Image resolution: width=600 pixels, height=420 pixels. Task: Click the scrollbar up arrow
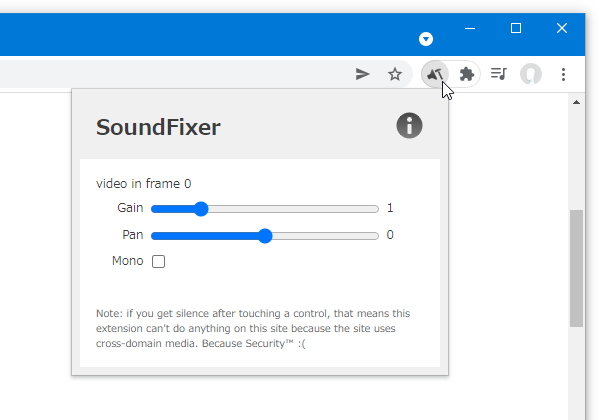[x=576, y=103]
